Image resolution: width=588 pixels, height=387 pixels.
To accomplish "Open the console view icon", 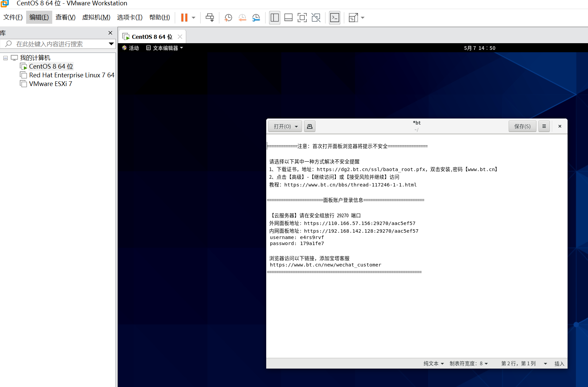I will [335, 18].
